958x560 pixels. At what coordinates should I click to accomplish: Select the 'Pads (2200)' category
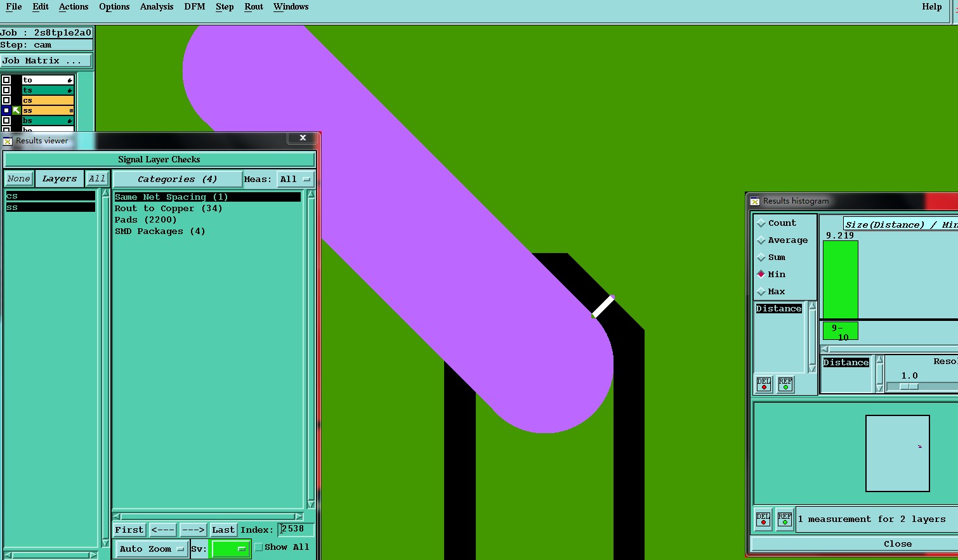[145, 220]
